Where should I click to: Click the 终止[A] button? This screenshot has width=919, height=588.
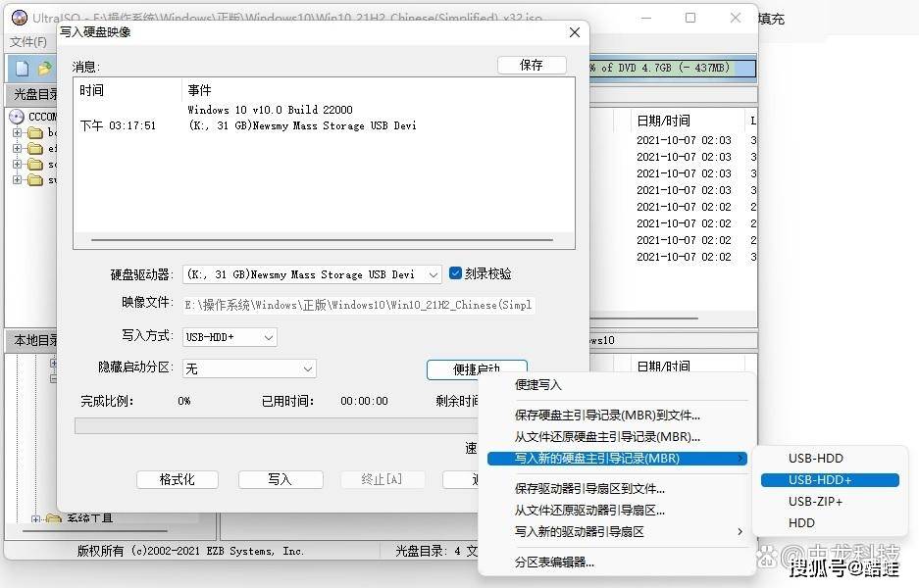382,479
